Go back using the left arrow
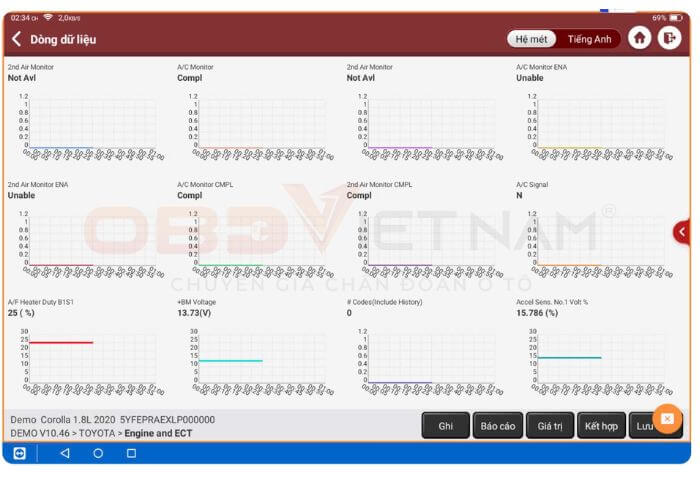Viewport: 700px width, 480px height. click(x=17, y=39)
